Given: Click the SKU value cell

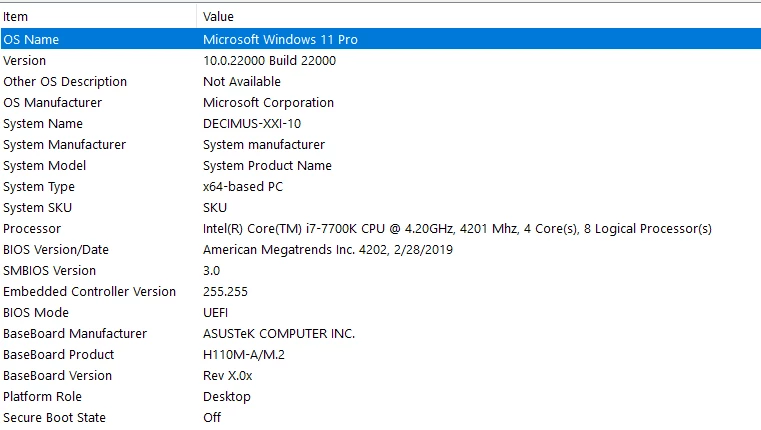Looking at the screenshot, I should point(215,208).
